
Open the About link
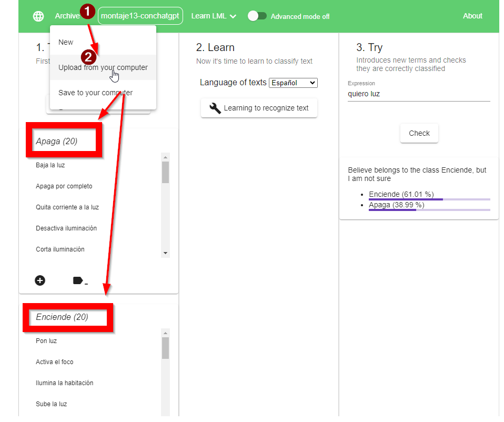tap(472, 16)
